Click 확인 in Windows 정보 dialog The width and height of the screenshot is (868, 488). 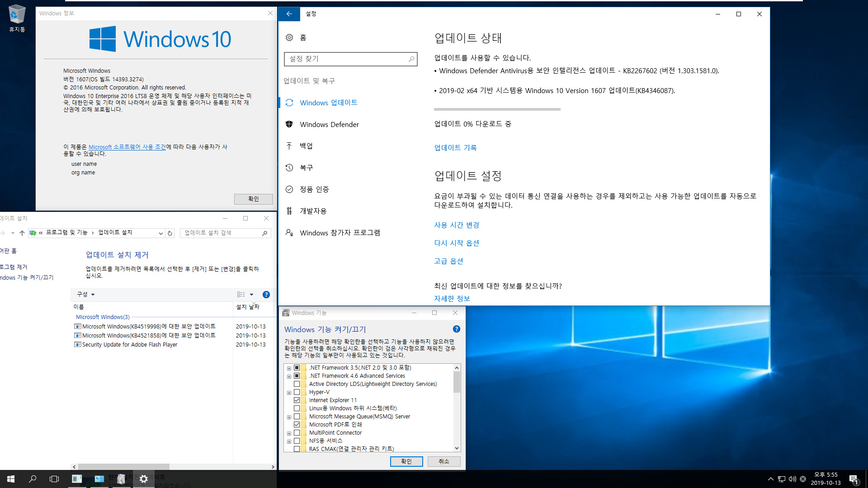(x=253, y=199)
